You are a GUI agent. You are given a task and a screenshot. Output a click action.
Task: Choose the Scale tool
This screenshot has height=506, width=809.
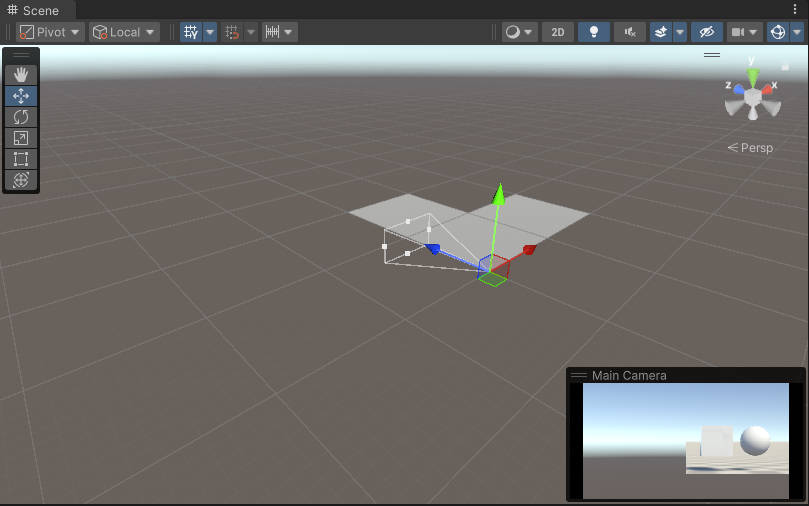(21, 138)
